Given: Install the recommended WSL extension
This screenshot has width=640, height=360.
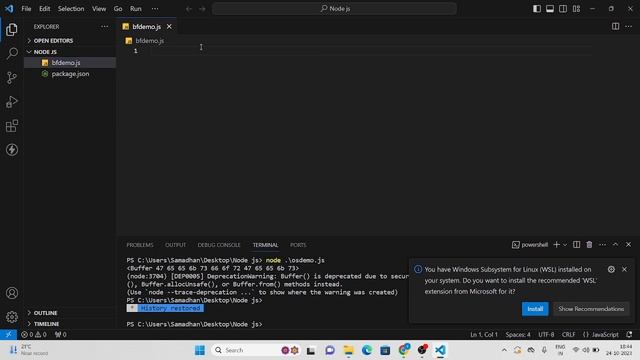Looking at the screenshot, I should (535, 309).
